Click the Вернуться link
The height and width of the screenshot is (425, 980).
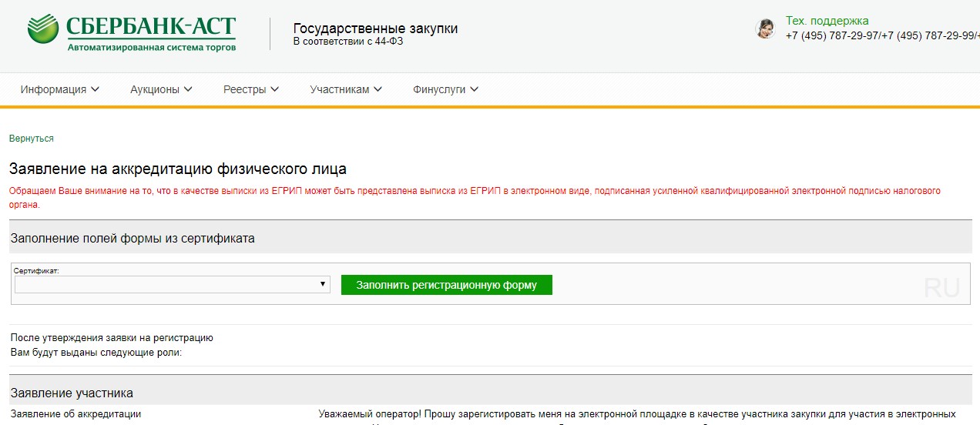click(32, 139)
